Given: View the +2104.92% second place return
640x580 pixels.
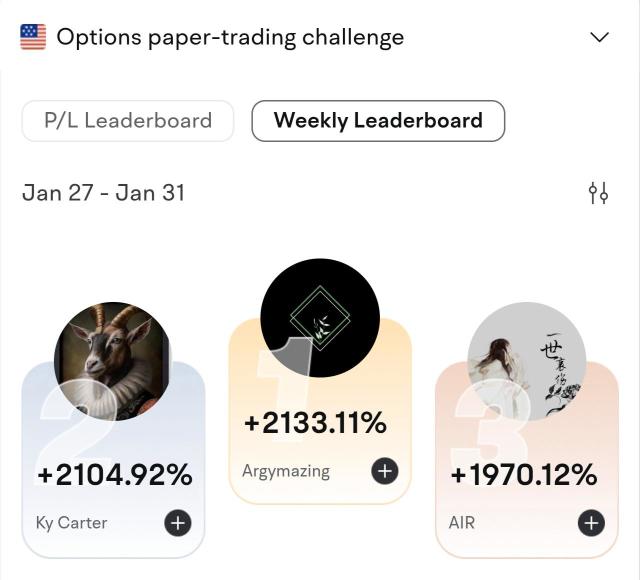Looking at the screenshot, I should tap(115, 475).
